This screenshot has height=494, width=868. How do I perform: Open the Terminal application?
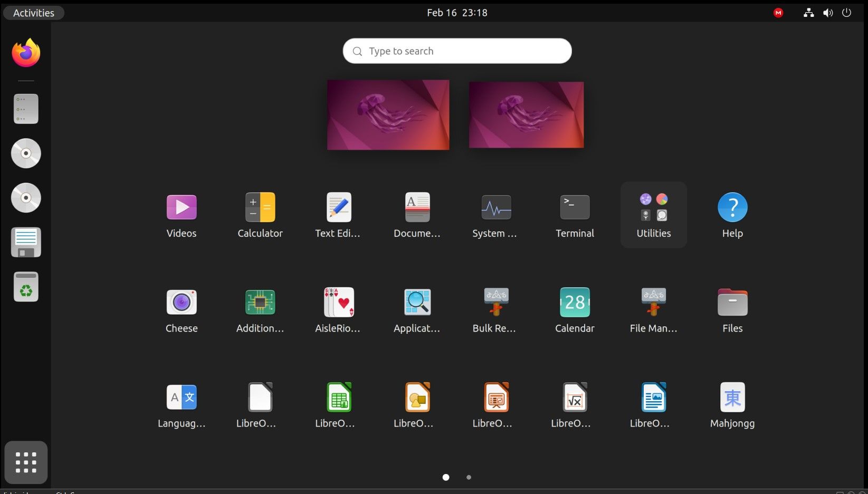[x=574, y=207]
